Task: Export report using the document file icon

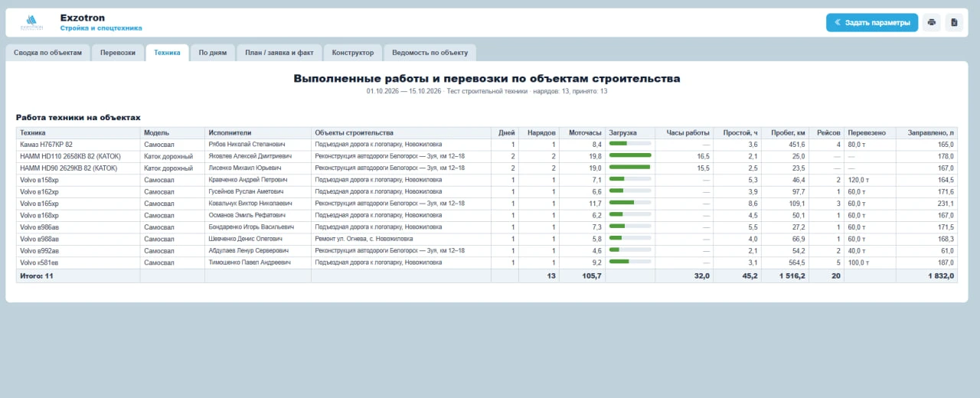Action: (954, 22)
